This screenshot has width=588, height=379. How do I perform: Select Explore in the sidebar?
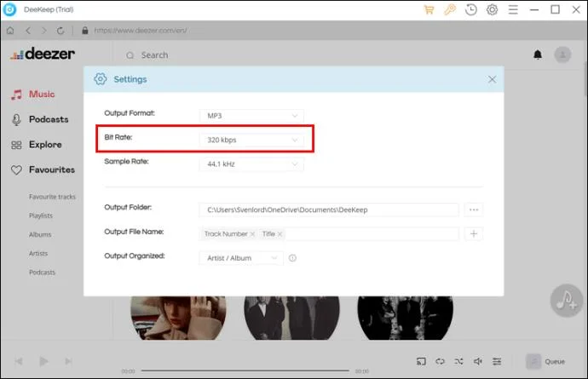pos(37,144)
